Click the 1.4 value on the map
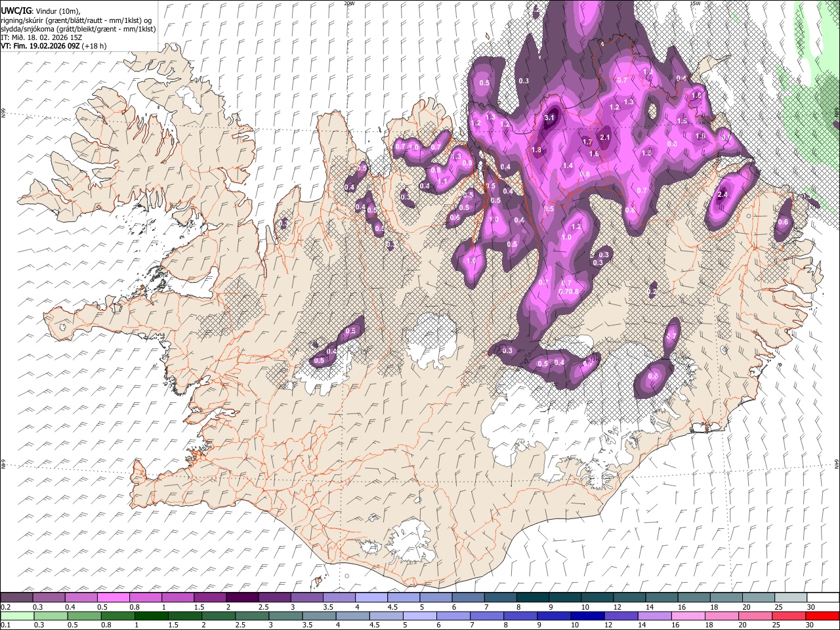This screenshot has height=630, width=840. (568, 166)
